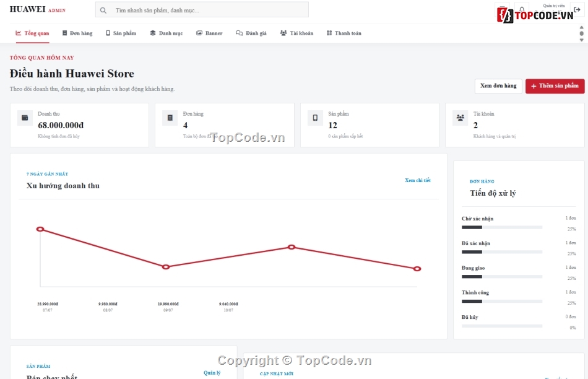Click the Xu hướng doanh thu heading

(63, 186)
